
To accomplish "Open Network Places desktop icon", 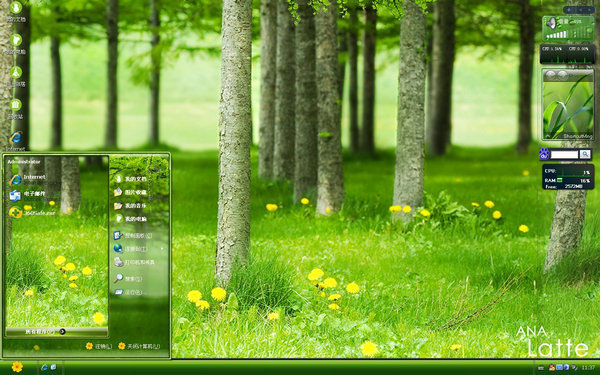I will click(16, 77).
